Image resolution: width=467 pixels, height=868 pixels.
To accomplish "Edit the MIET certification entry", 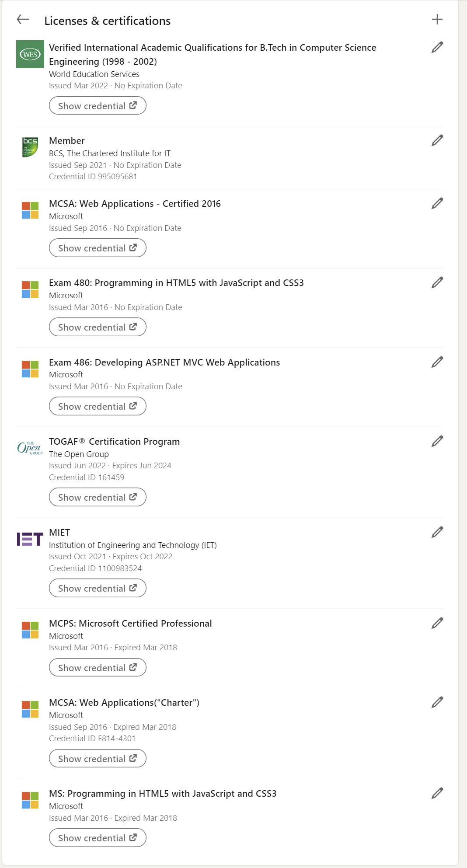I will (x=437, y=532).
